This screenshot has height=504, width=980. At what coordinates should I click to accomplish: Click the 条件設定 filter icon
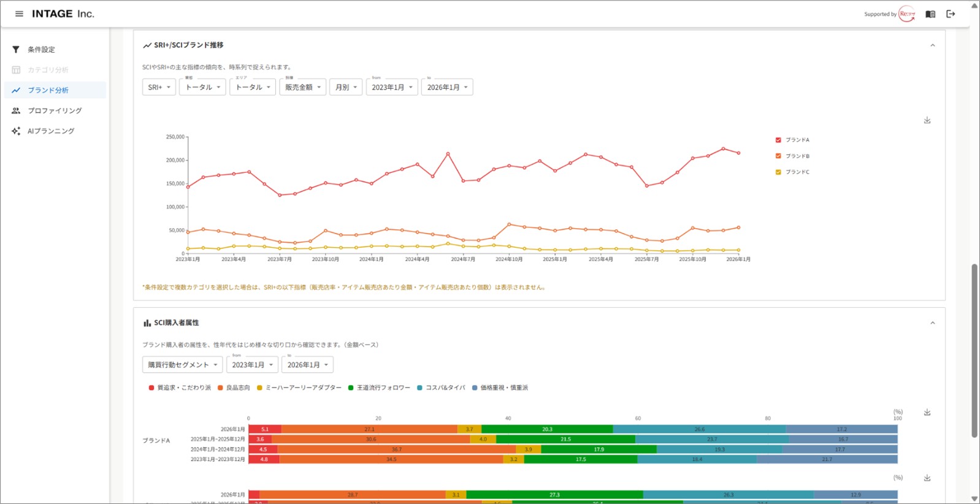tap(16, 50)
